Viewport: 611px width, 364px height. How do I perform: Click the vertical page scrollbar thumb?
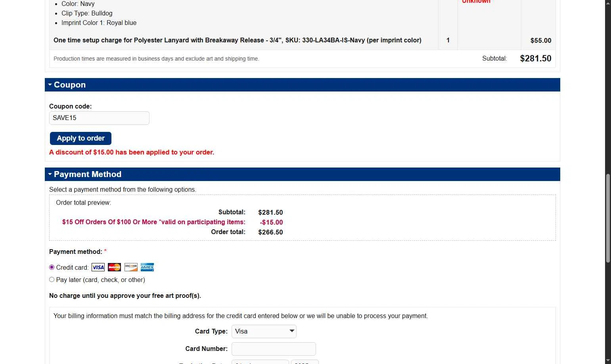click(608, 218)
